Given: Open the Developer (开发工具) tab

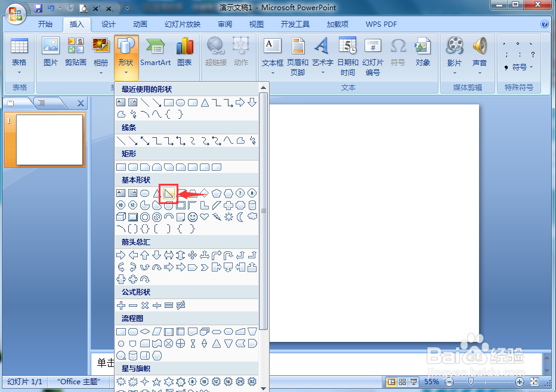Looking at the screenshot, I should point(295,24).
